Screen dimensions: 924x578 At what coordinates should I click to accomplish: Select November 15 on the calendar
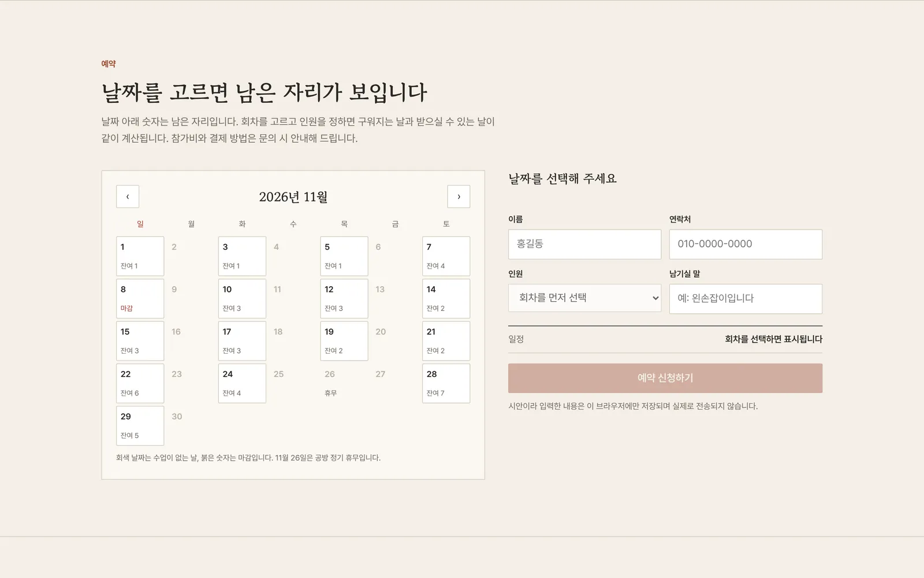(140, 341)
